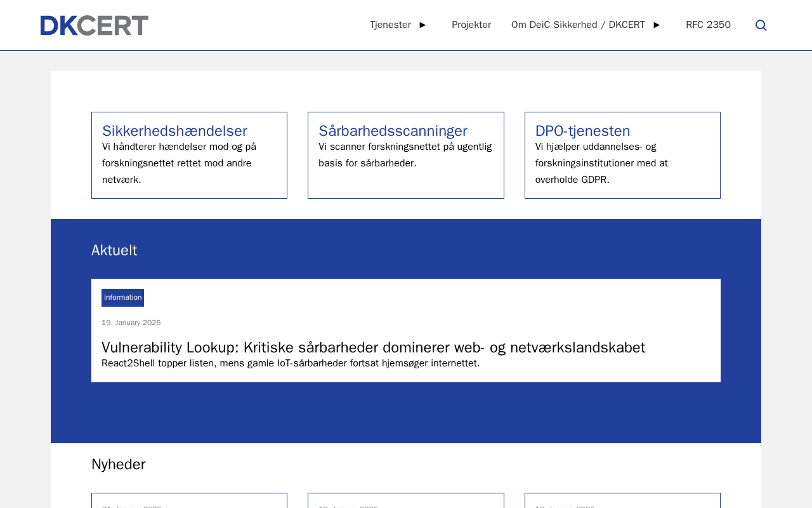812x508 pixels.
Task: Open the search magnifier icon
Action: [x=761, y=25]
